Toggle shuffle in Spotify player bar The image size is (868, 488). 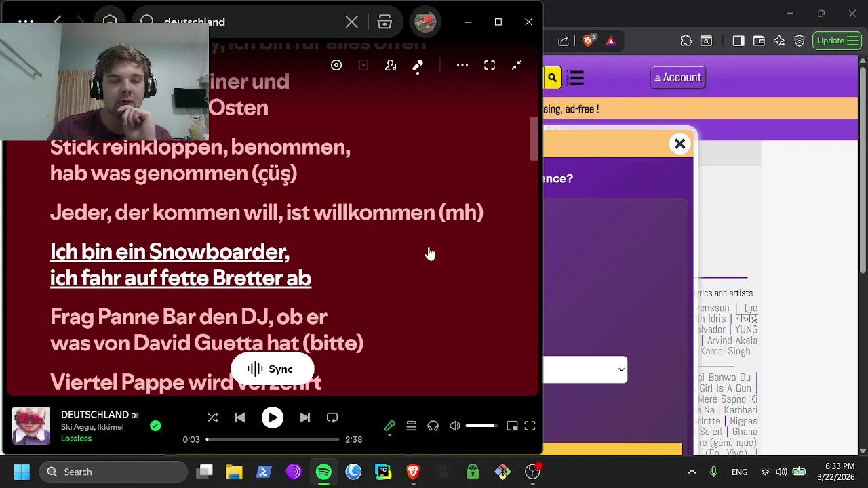pyautogui.click(x=212, y=418)
